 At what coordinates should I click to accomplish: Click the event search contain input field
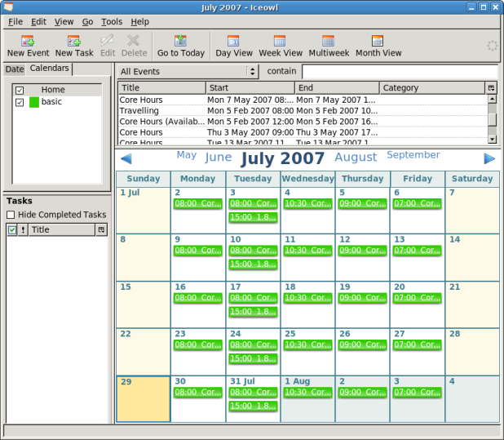pos(400,71)
